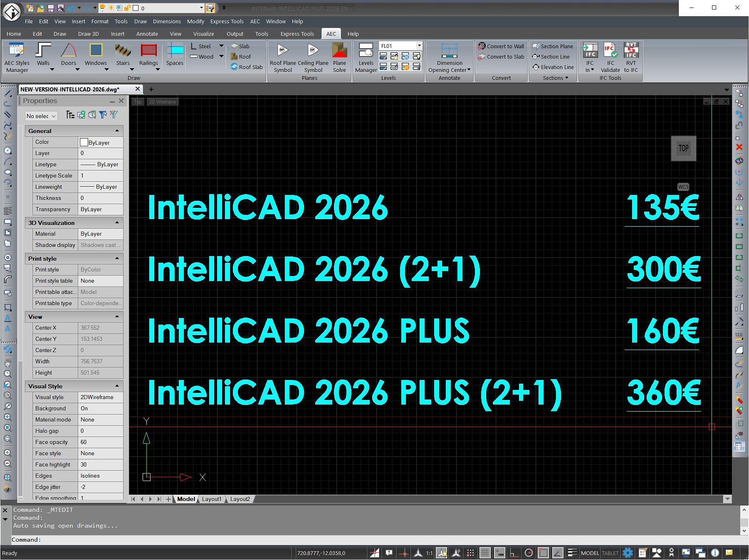Click the Command input line
Viewport: 749px width, 560px height.
pos(374,540)
